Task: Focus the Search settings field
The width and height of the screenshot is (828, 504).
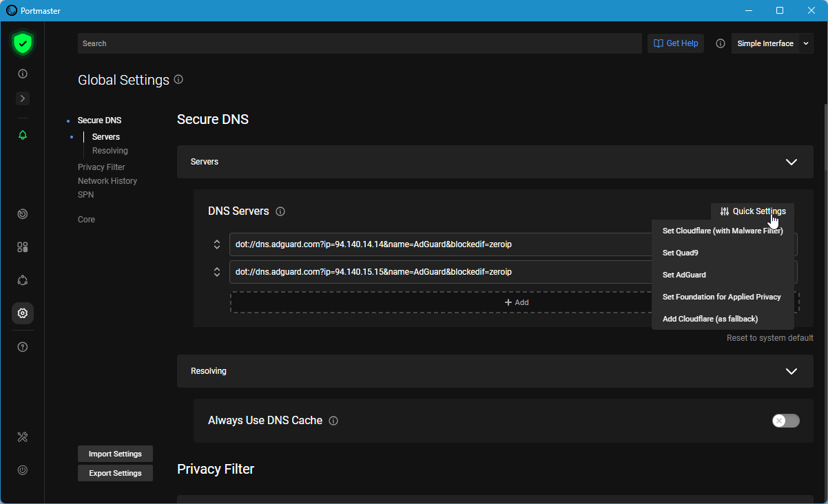Action: (x=360, y=43)
